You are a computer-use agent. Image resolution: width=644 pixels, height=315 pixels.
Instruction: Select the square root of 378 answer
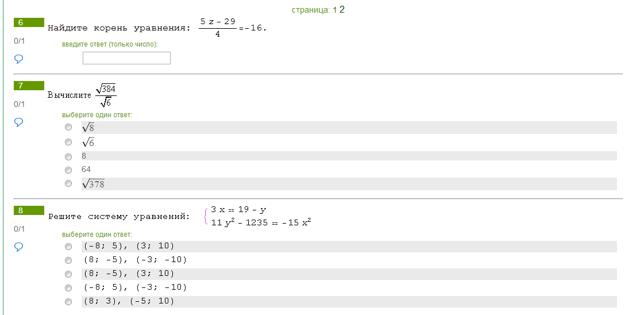[68, 184]
